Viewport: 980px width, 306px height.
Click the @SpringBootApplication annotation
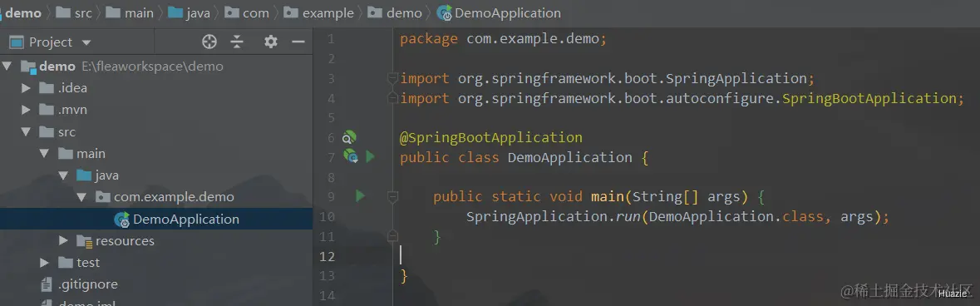[491, 138]
